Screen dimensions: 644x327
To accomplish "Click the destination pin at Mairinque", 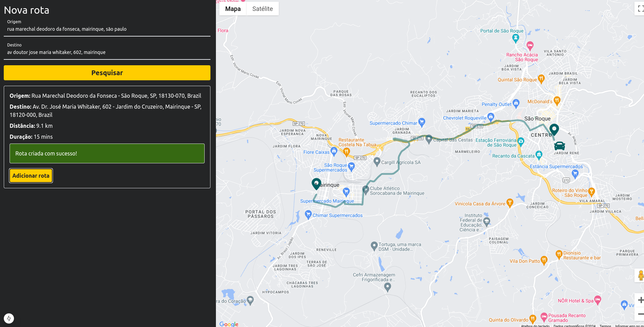I will [316, 184].
